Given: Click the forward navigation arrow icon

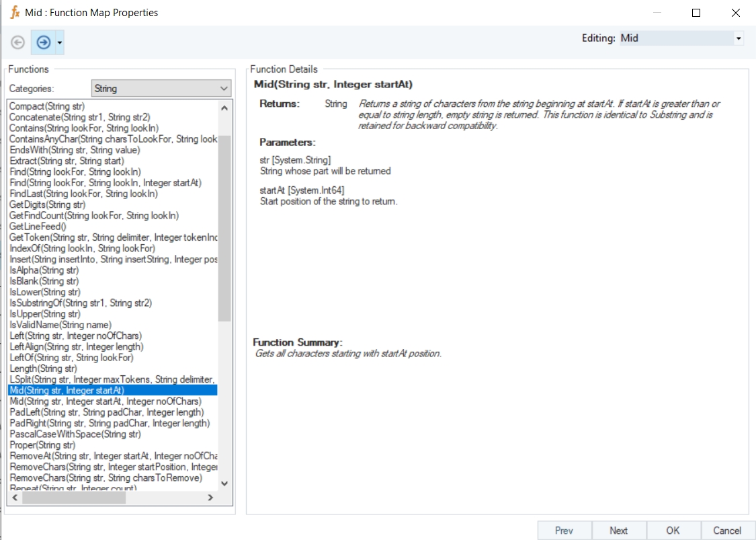Looking at the screenshot, I should click(44, 42).
